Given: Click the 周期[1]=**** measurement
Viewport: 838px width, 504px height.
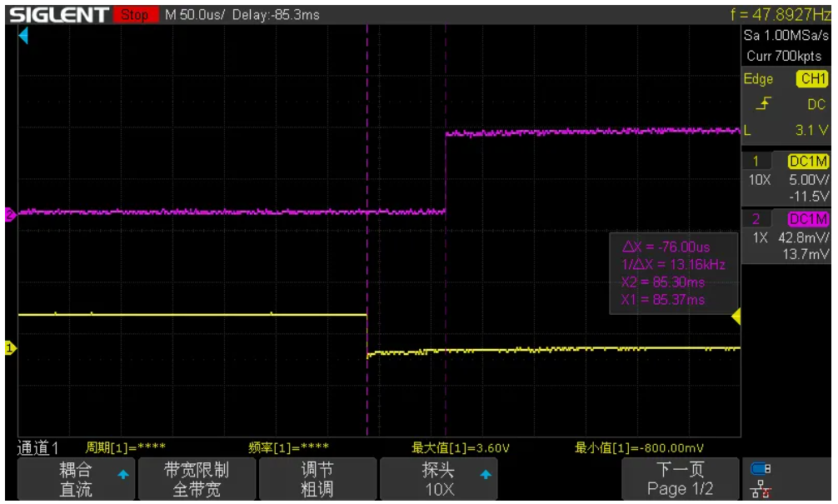Looking at the screenshot, I should point(126,447).
